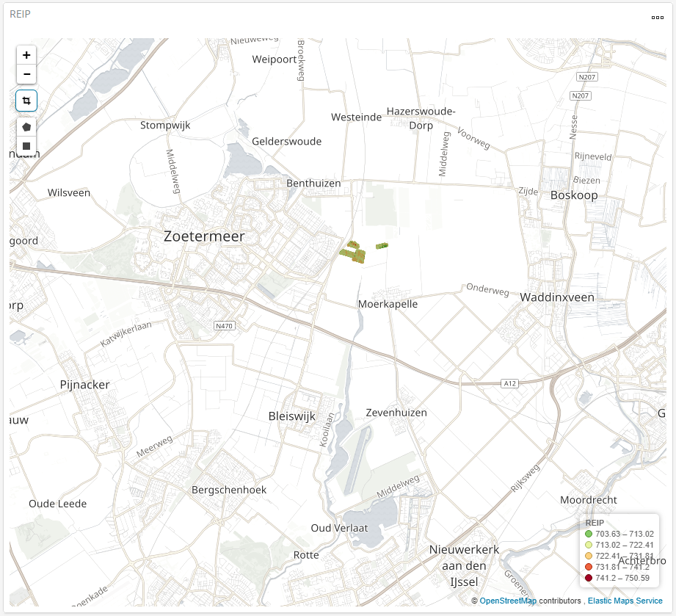Click the REIP legend heading
The image size is (676, 616).
click(x=595, y=523)
